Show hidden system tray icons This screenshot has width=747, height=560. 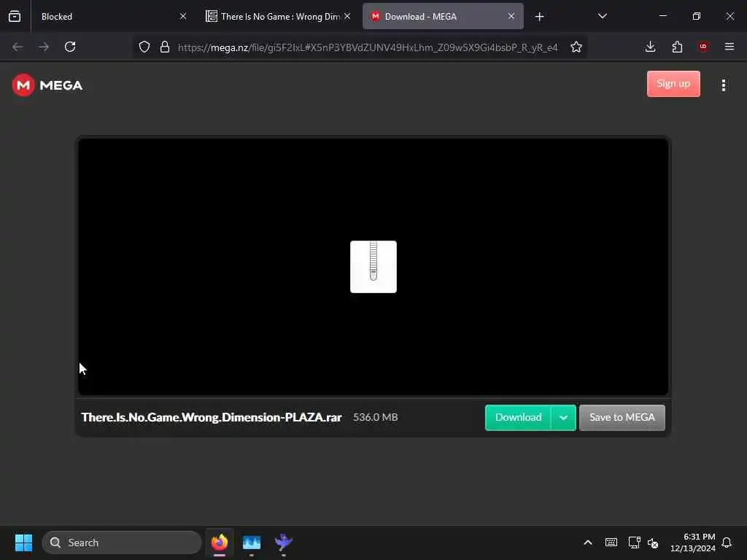[588, 542]
